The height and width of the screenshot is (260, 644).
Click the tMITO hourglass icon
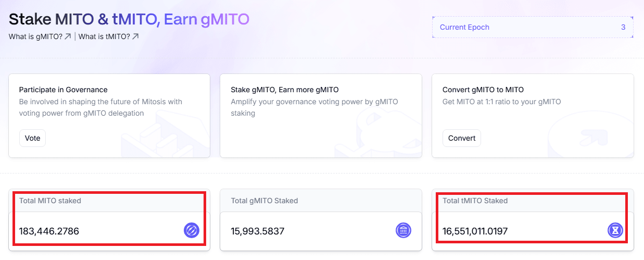615,230
